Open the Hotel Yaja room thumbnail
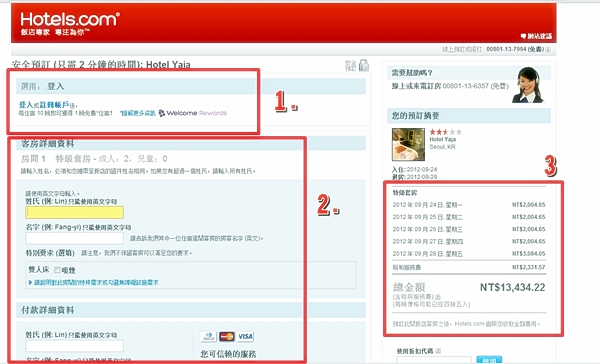600x364 pixels. [408, 144]
